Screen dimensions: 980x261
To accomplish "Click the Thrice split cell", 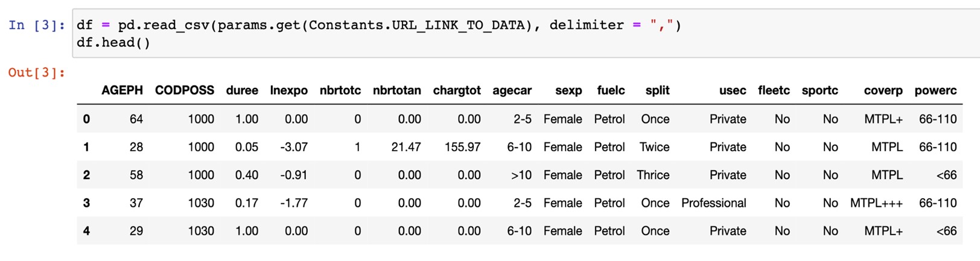I will (x=653, y=175).
